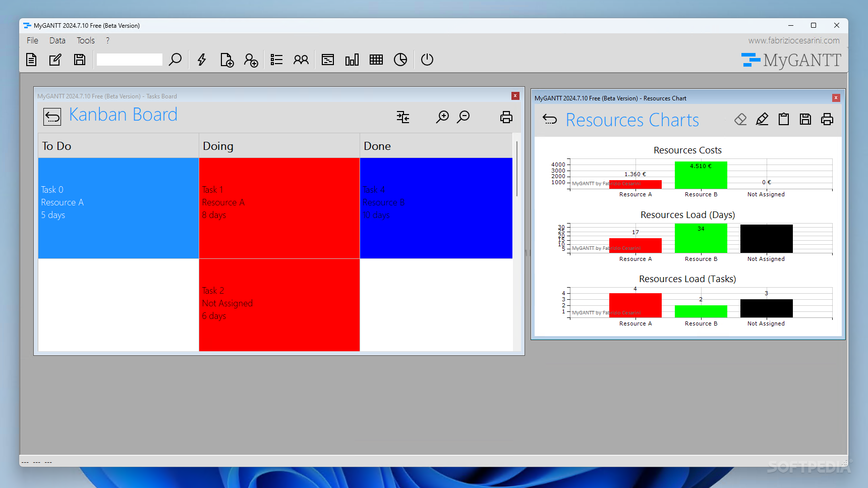Print the Resources Charts
The width and height of the screenshot is (868, 488).
coord(827,119)
